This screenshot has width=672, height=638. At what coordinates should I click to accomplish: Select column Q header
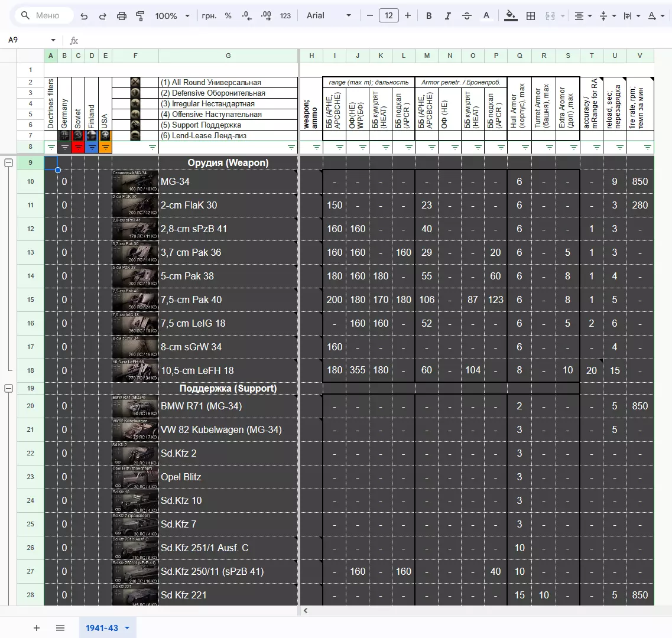[x=520, y=56]
